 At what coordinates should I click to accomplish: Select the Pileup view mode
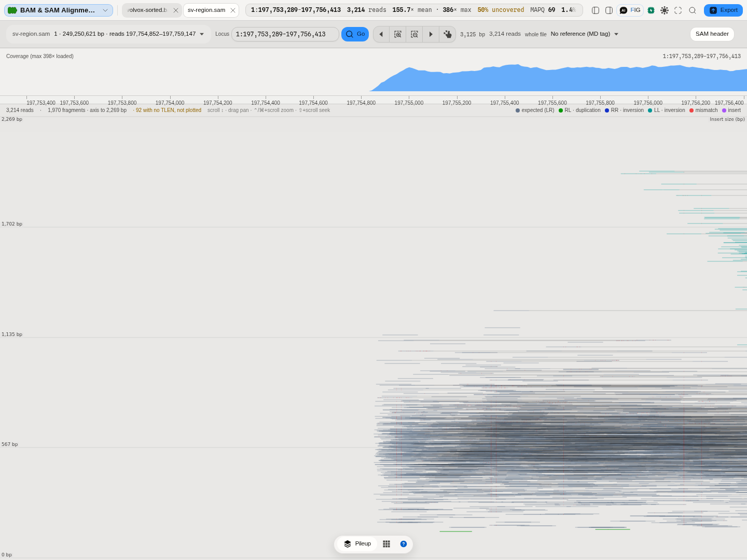point(357,544)
